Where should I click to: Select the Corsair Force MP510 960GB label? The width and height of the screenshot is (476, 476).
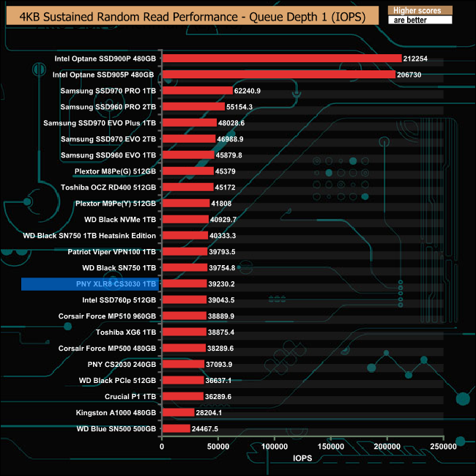click(107, 316)
